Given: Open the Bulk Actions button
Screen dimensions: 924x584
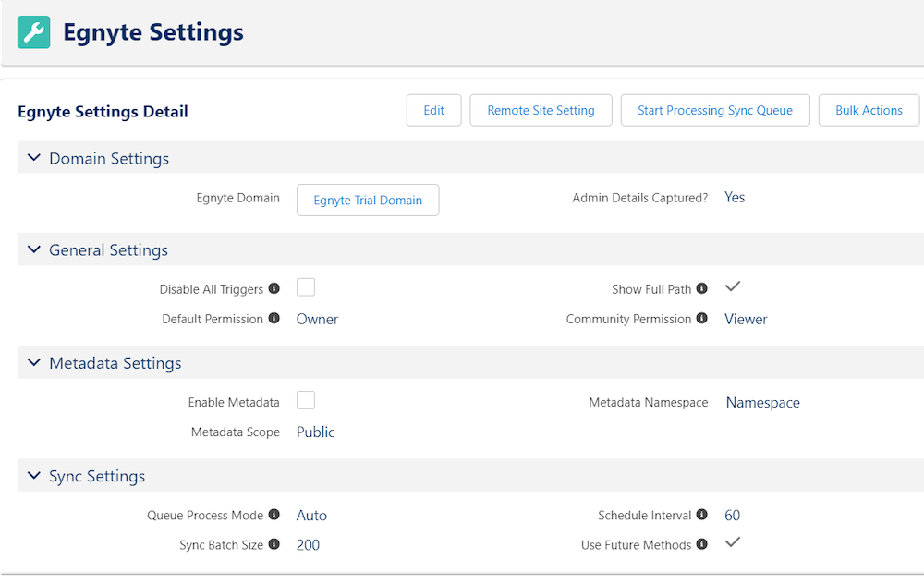Looking at the screenshot, I should [869, 110].
